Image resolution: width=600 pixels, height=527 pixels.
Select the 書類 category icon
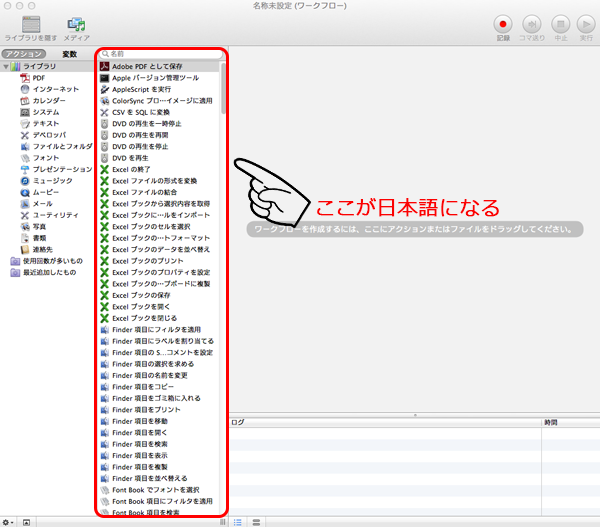point(25,238)
